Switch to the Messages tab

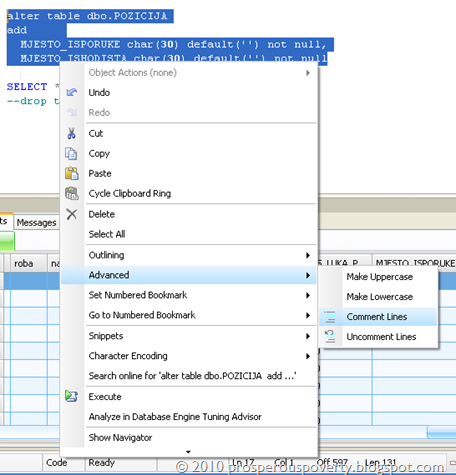point(36,222)
